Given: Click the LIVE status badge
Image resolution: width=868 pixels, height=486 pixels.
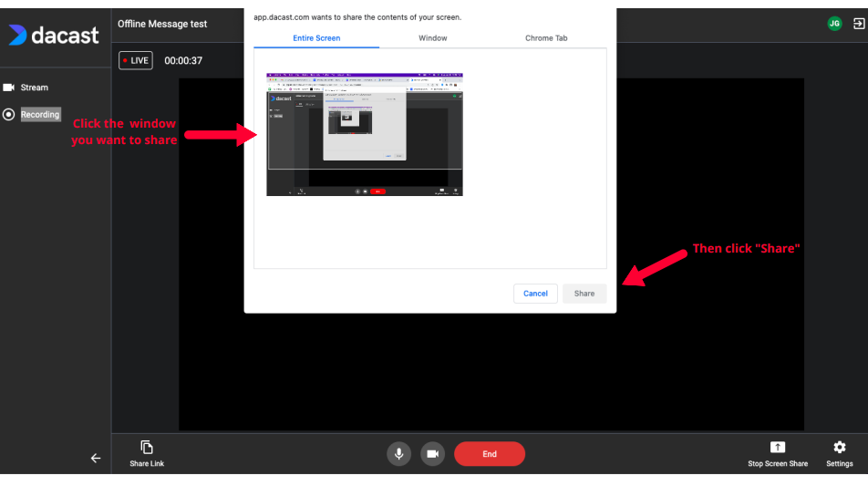Looking at the screenshot, I should 136,60.
